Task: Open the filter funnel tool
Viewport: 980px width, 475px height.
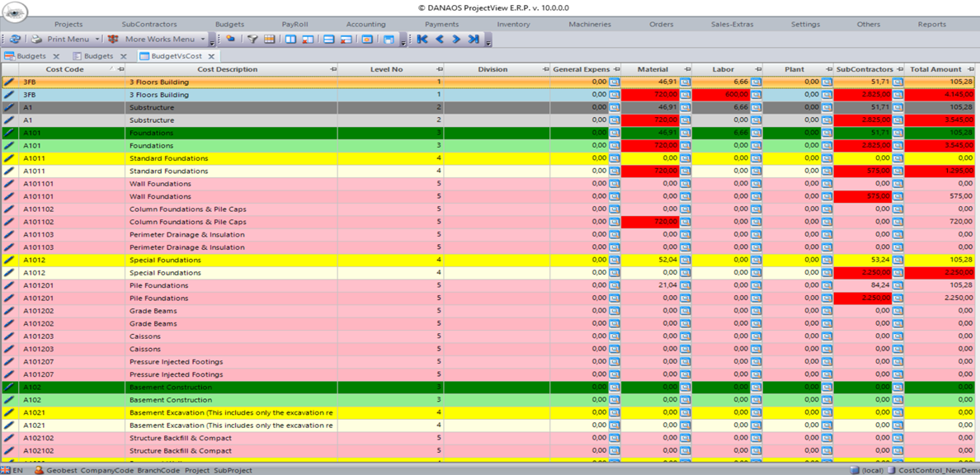Action: click(x=252, y=39)
